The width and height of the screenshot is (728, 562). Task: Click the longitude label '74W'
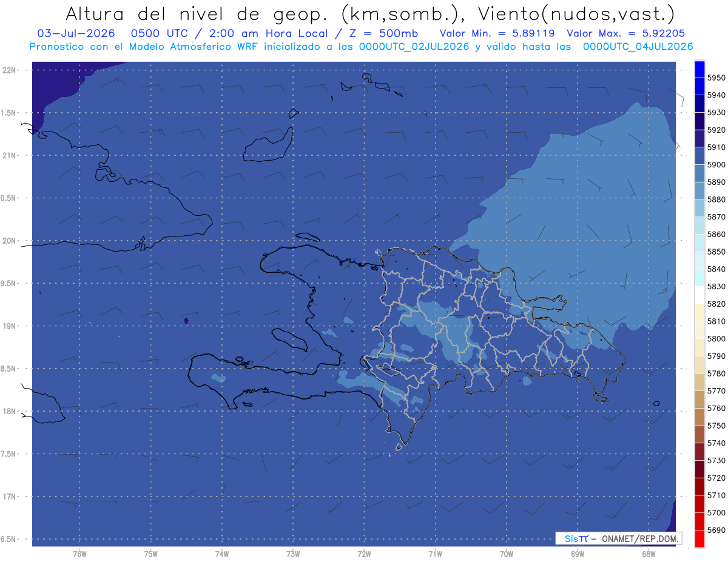221,554
